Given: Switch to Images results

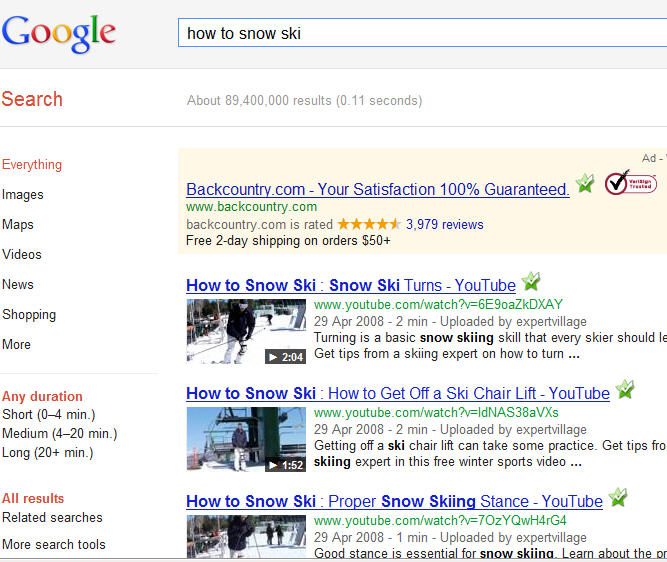Looking at the screenshot, I should tap(23, 194).
